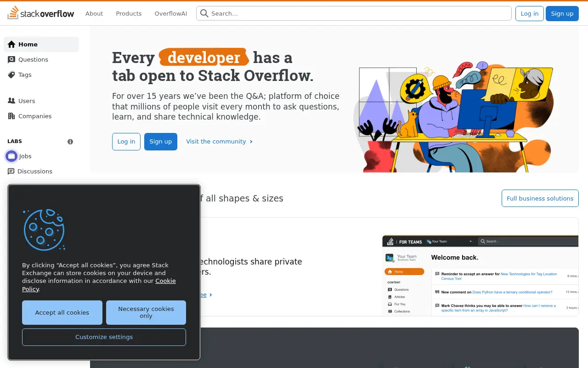The height and width of the screenshot is (368, 588).
Task: Open Companies in the sidebar
Action: point(41,116)
